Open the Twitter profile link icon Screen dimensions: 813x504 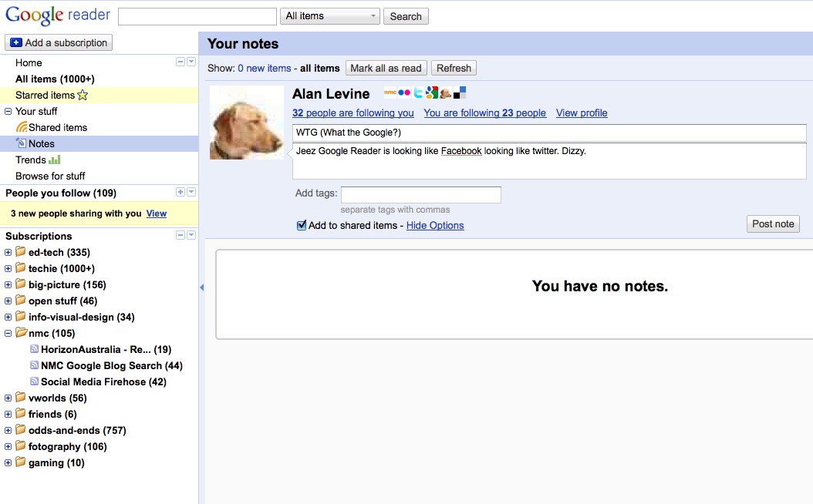418,92
